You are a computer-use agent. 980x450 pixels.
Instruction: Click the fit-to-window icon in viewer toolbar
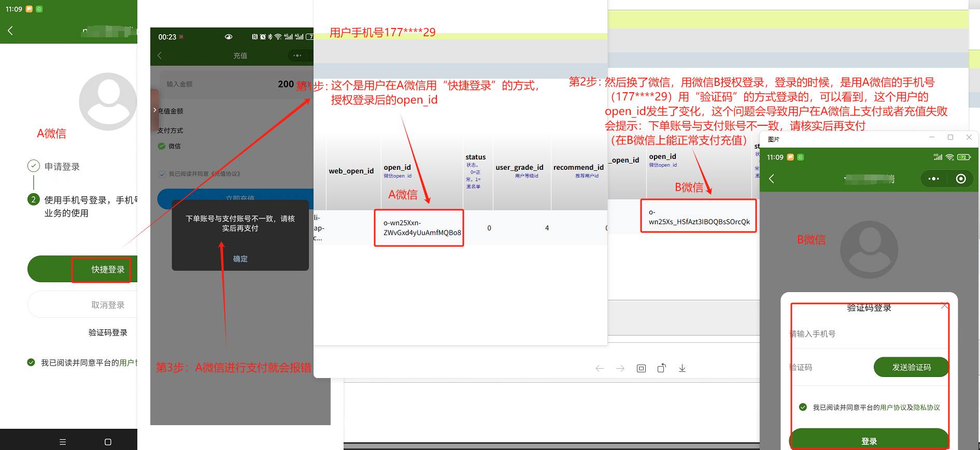pos(641,368)
